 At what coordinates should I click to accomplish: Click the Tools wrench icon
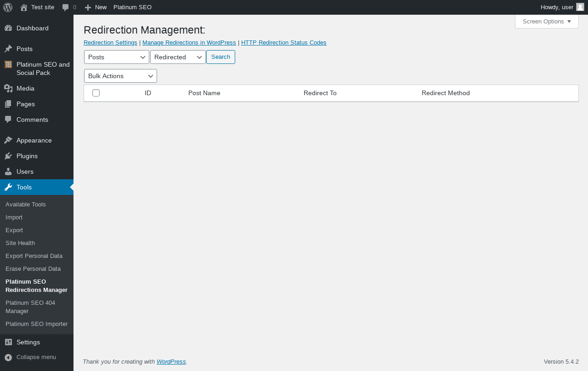pos(8,187)
